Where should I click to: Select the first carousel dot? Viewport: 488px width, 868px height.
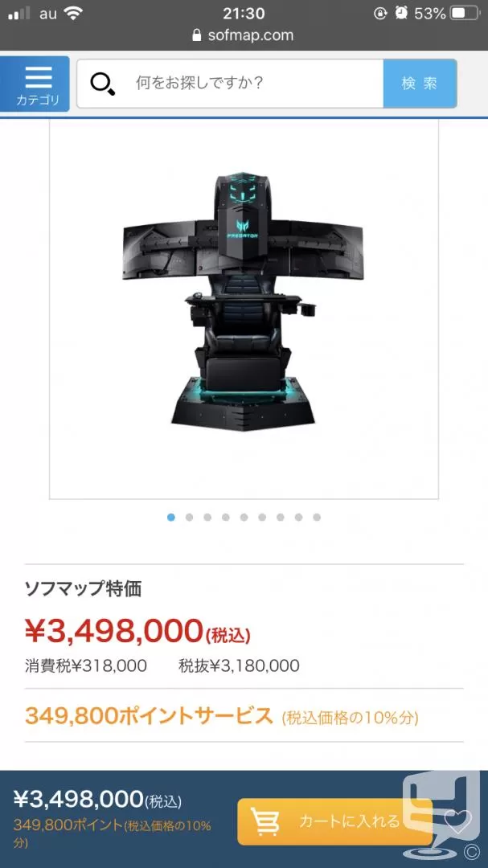tap(171, 517)
